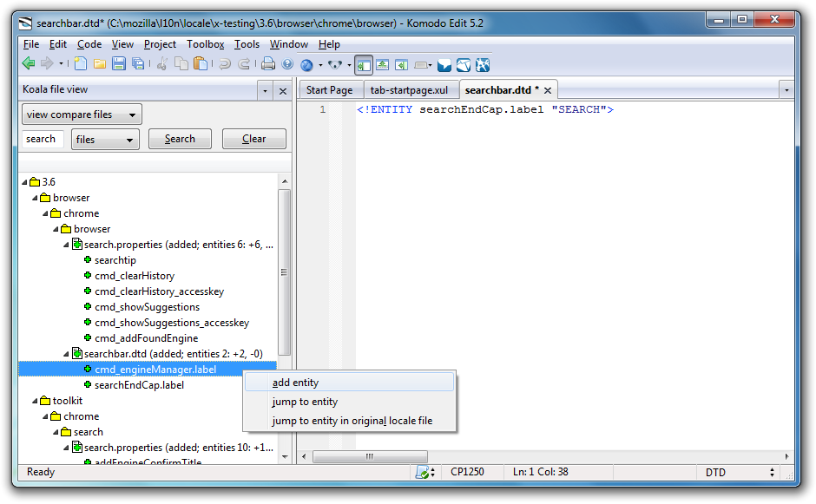Click the Koala head toolbar icon
Viewport: 816px width, 504px height.
pos(335,65)
